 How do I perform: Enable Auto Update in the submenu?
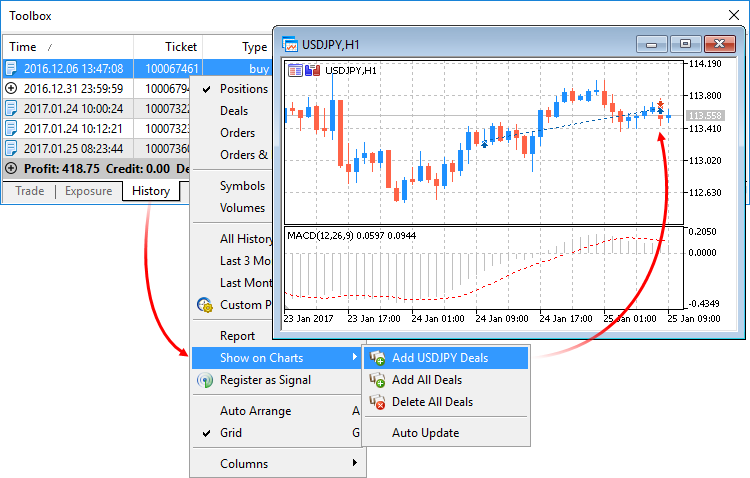pos(425,433)
